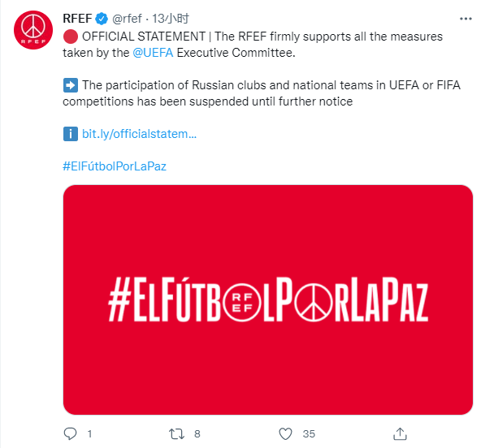Click the blue right arrow emoji
485x448 pixels.
(x=71, y=85)
